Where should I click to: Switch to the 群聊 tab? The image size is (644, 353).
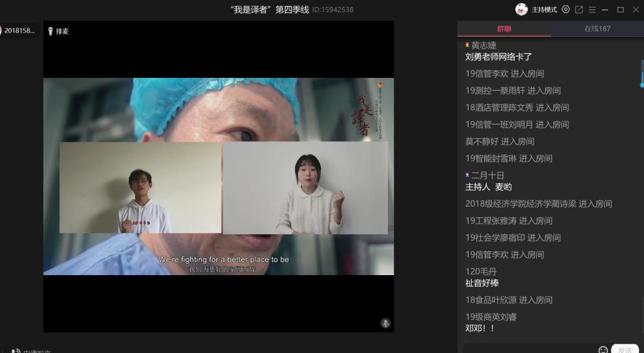click(504, 29)
